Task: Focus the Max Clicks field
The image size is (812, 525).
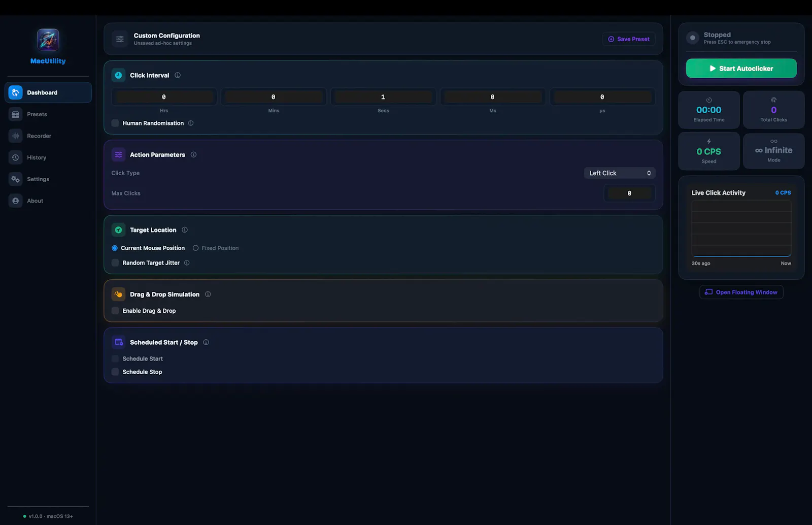Action: pyautogui.click(x=629, y=193)
